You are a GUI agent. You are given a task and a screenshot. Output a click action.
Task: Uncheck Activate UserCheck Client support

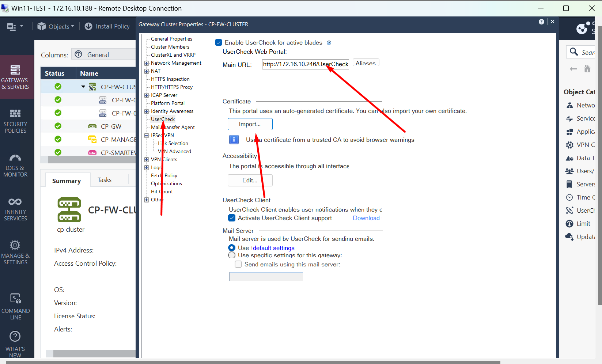pyautogui.click(x=232, y=217)
